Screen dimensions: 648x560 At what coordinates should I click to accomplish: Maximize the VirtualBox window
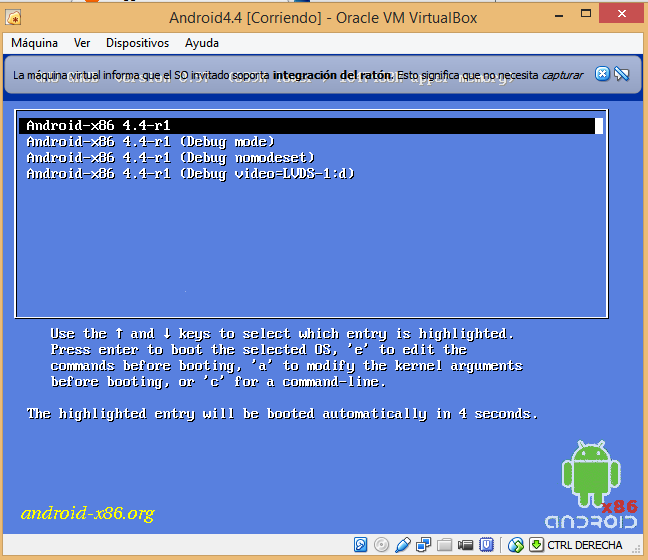click(x=586, y=13)
